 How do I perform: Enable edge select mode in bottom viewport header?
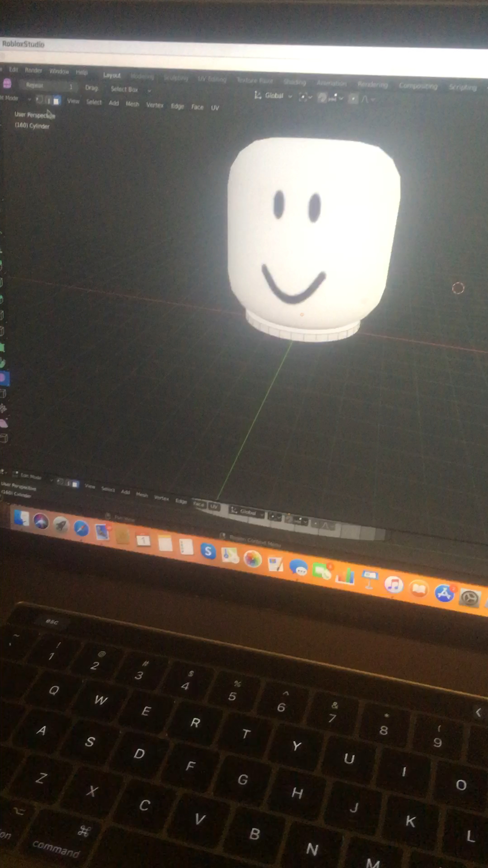pos(68,483)
